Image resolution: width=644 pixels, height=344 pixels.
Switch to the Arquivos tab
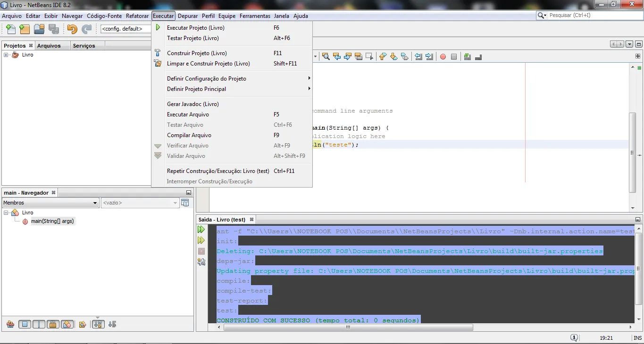tap(49, 46)
